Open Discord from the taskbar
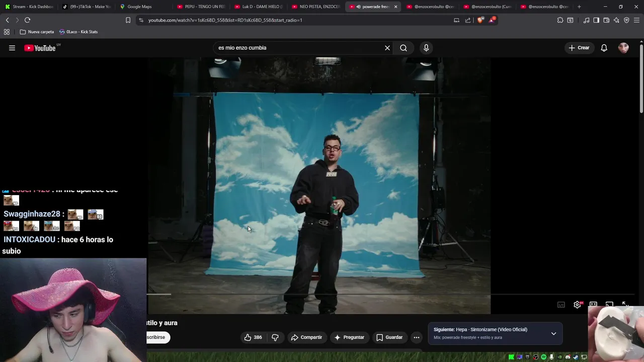 click(568, 357)
